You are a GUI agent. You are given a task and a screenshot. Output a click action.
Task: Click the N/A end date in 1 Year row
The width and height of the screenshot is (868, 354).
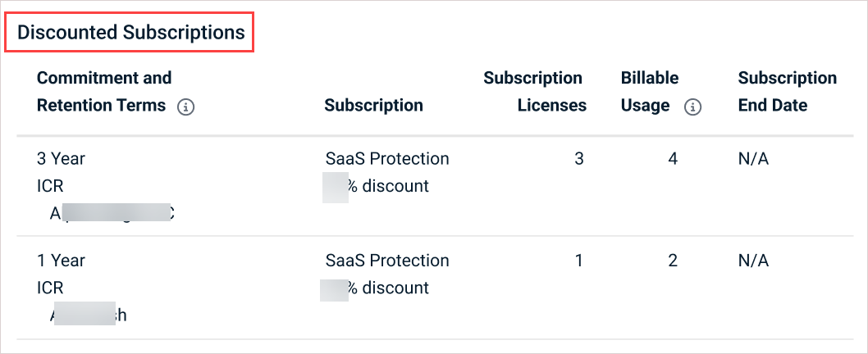(x=753, y=261)
